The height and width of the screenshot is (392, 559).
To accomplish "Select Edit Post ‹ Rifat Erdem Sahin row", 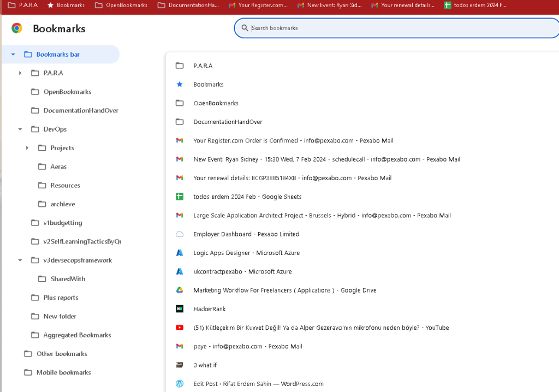I will [258, 384].
